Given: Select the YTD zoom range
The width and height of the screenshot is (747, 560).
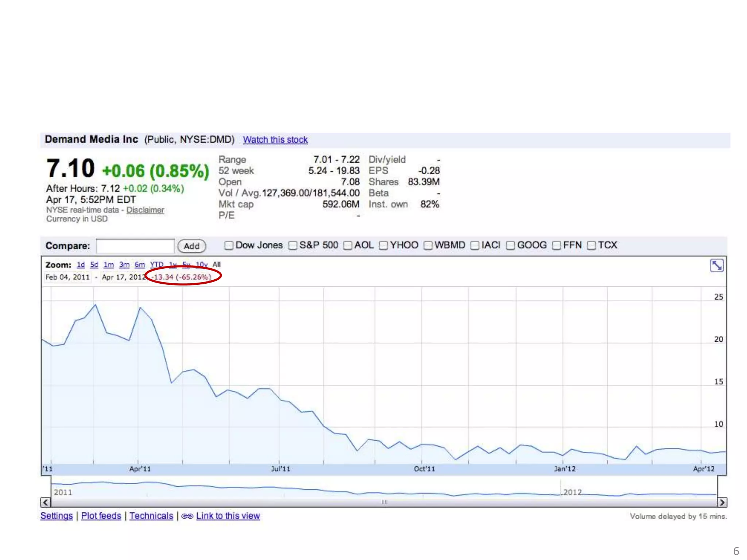Looking at the screenshot, I should point(156,265).
